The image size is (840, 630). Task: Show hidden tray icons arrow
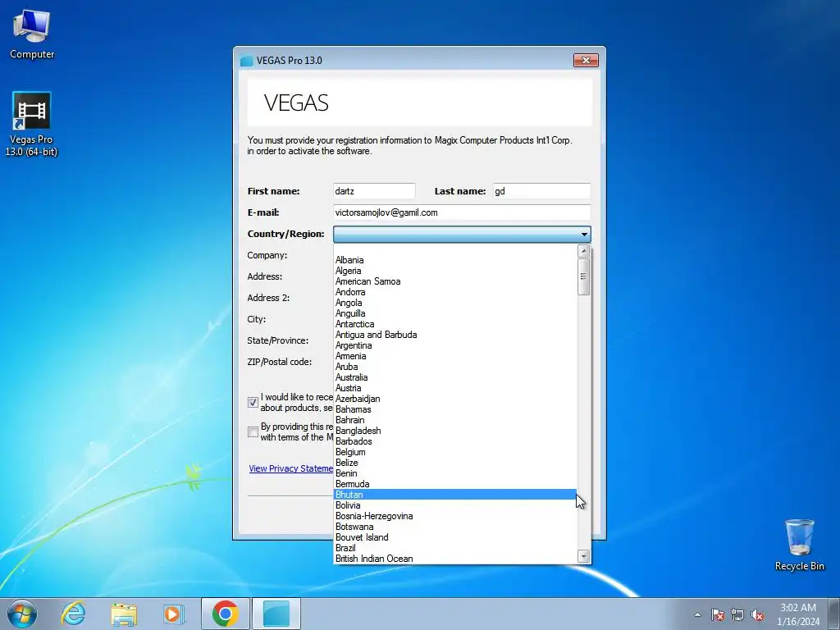pyautogui.click(x=697, y=614)
